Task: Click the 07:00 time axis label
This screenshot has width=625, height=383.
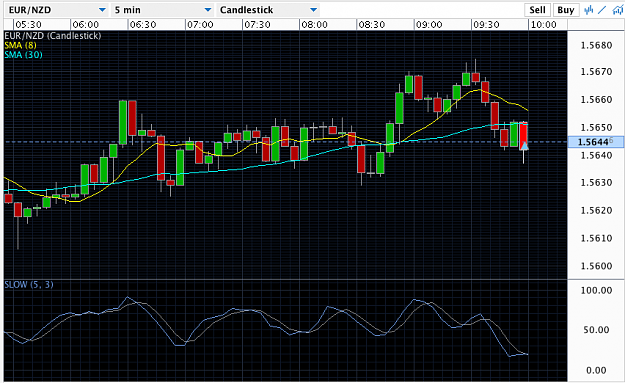Action: (x=200, y=25)
